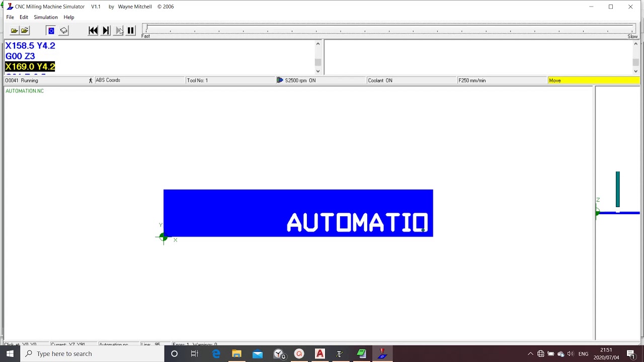
Task: Open the red swirl app on taskbar
Action: [x=299, y=353]
